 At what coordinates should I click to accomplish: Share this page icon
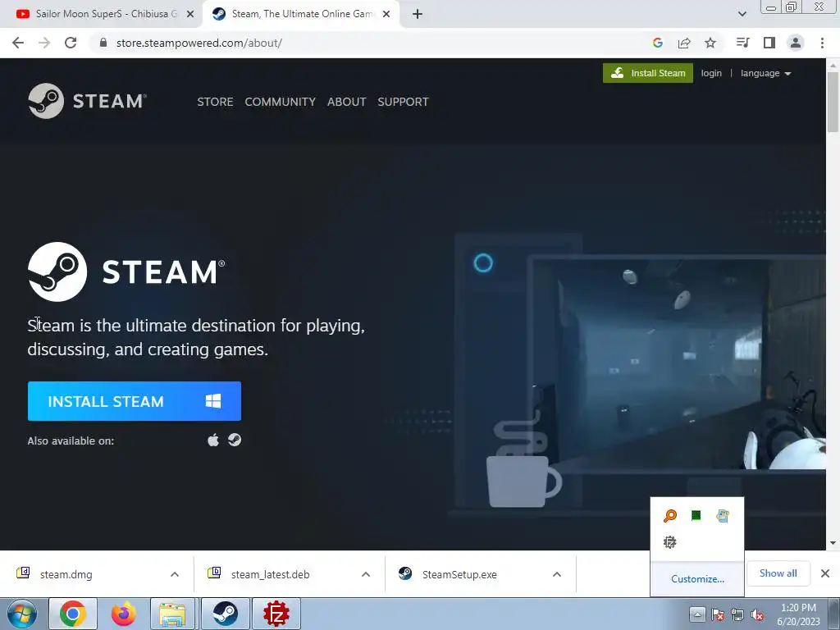[684, 43]
